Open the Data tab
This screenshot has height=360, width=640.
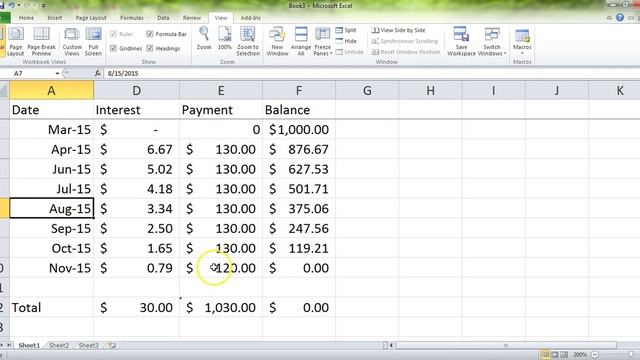click(x=163, y=18)
